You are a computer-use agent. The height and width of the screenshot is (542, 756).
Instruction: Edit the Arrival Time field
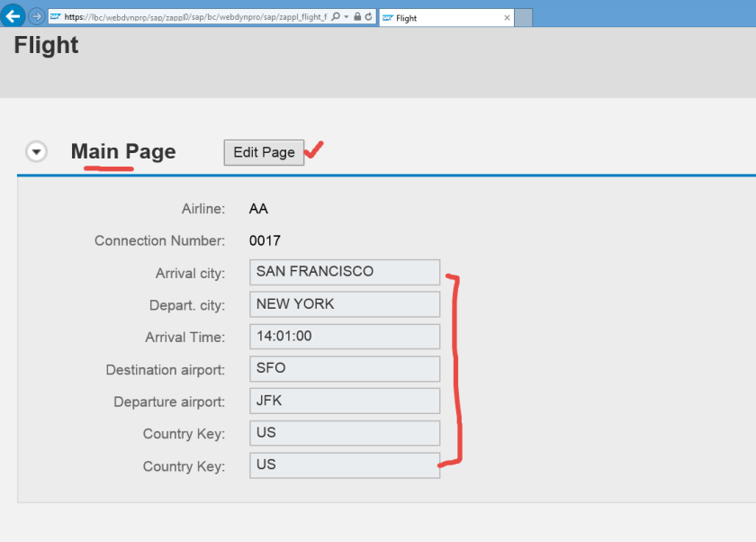345,337
